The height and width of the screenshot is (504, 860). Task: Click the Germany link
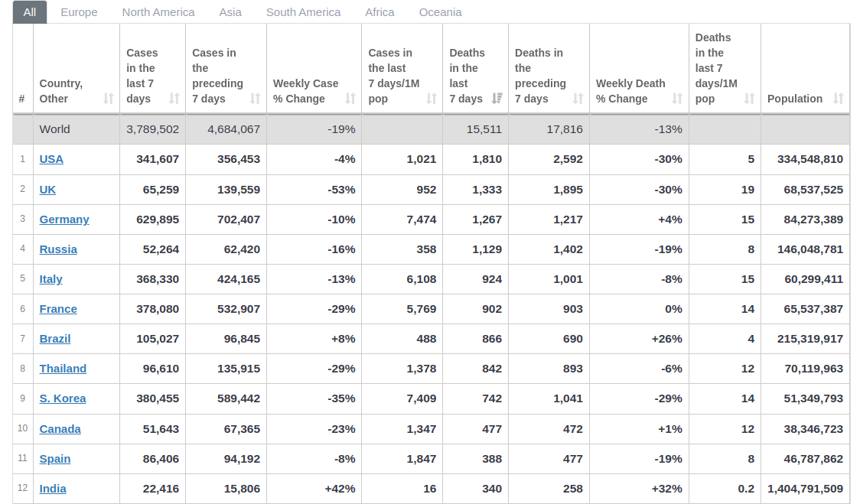[64, 219]
